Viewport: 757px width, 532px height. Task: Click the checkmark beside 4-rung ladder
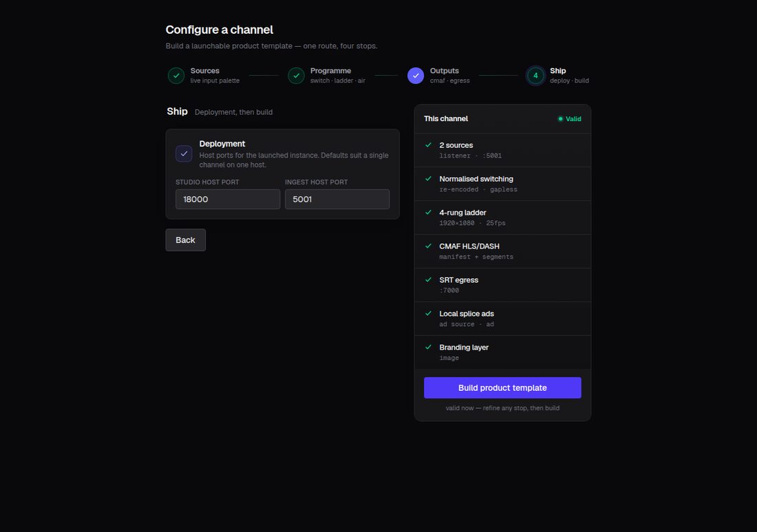tap(428, 213)
